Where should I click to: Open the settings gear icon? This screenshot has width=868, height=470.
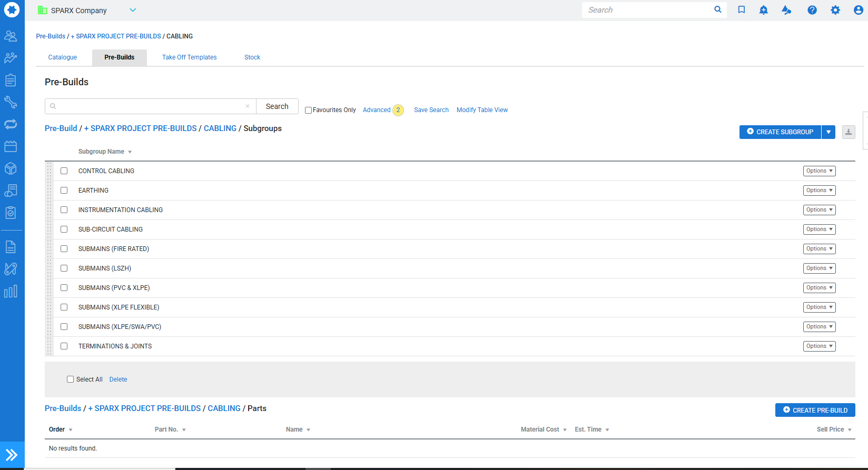coord(835,10)
